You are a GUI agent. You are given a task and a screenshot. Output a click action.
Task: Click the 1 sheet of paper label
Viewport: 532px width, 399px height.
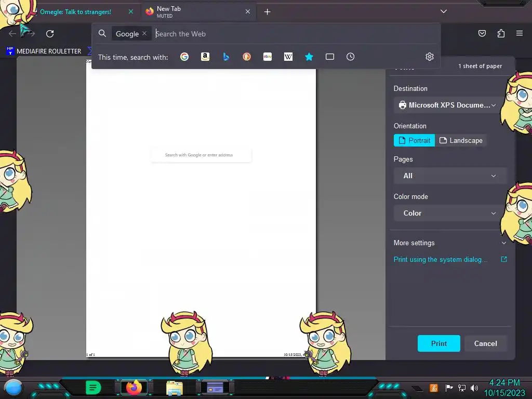[x=480, y=66]
